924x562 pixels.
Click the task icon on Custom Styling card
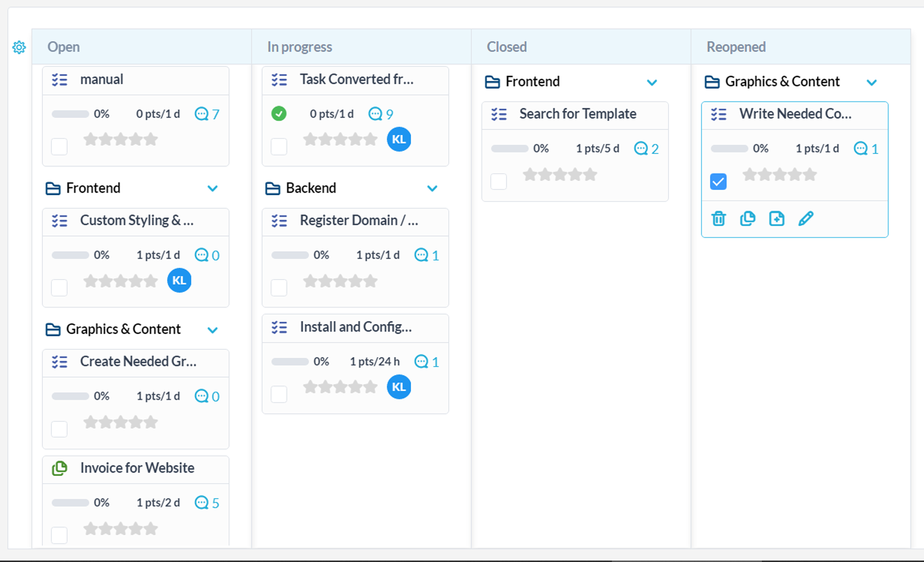(60, 220)
